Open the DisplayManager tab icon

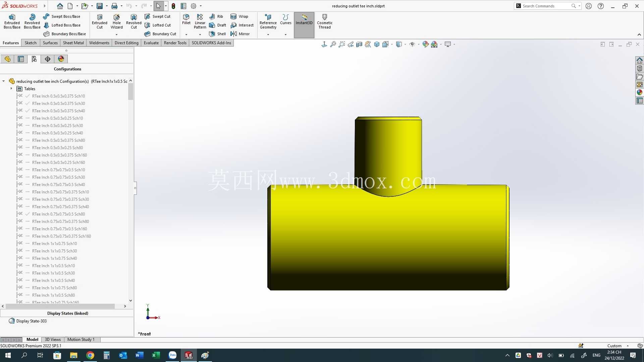coord(61,59)
